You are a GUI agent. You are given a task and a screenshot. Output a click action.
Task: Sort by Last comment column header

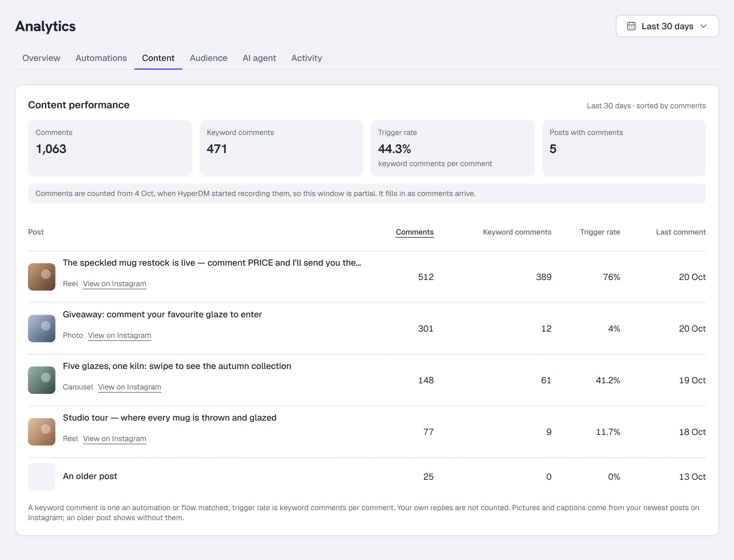point(681,232)
